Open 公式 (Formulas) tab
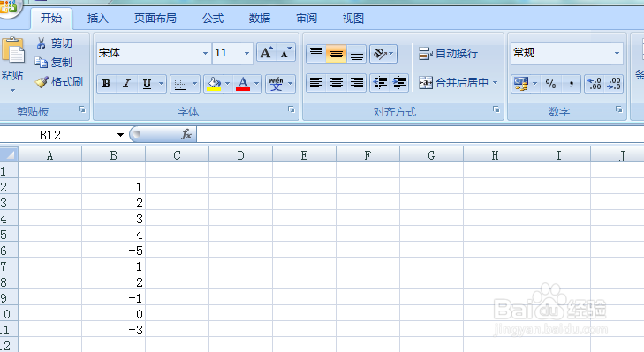This screenshot has height=352, width=644. (x=213, y=19)
